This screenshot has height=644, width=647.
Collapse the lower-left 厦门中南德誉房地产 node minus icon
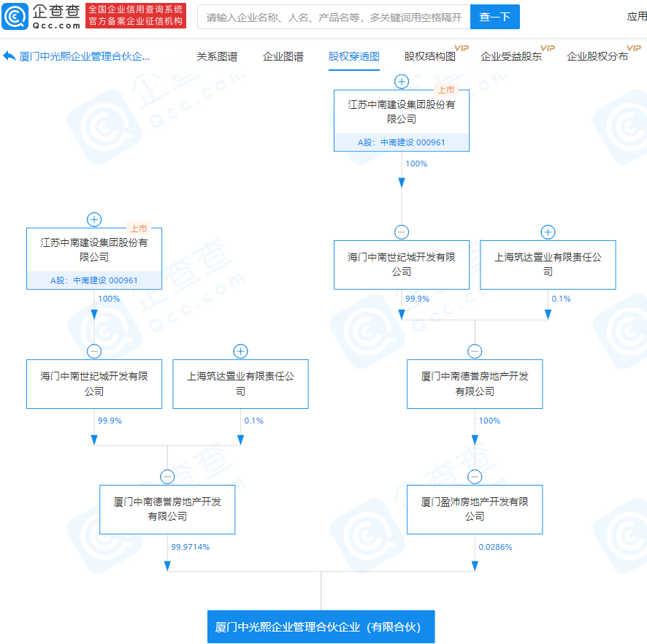click(x=167, y=477)
